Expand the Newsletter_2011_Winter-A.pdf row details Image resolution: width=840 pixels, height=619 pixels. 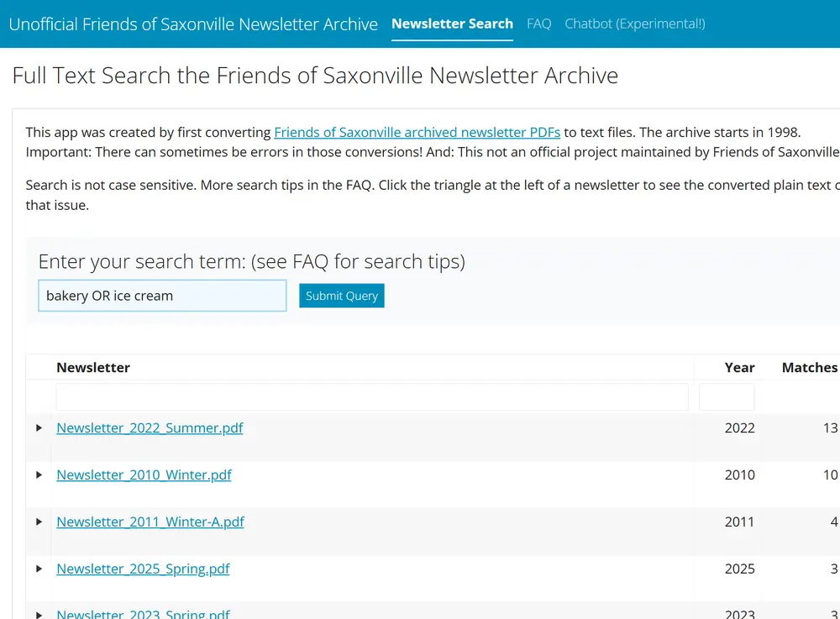39,522
